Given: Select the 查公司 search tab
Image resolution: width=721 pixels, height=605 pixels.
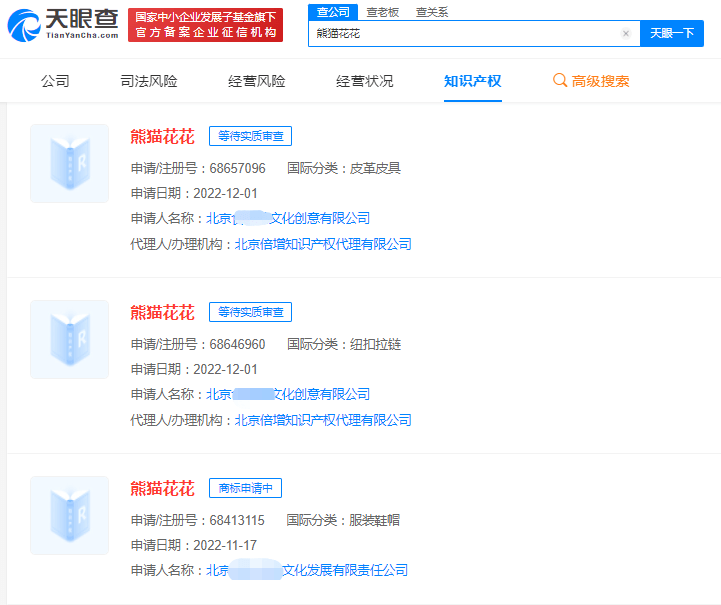Looking at the screenshot, I should click(x=333, y=12).
